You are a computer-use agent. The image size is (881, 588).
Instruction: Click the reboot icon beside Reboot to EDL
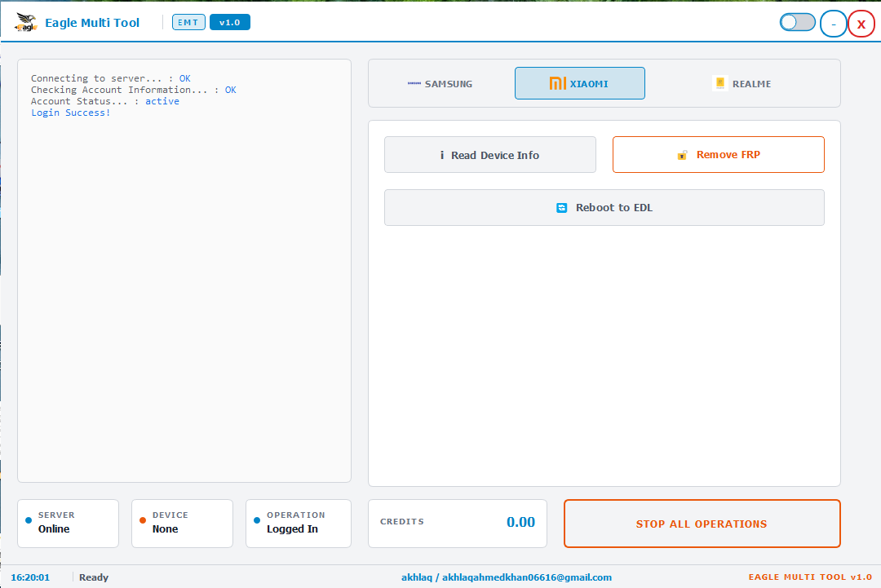(562, 208)
